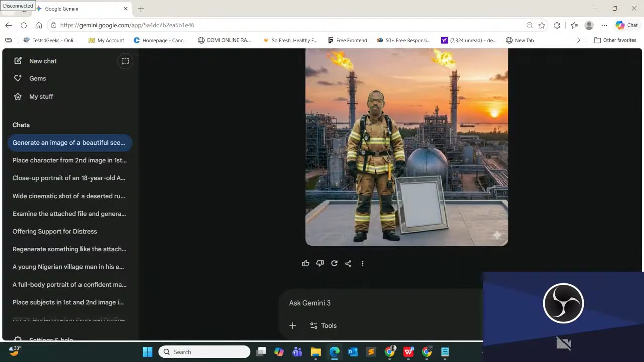Image resolution: width=644 pixels, height=362 pixels.
Task: Open chat 'Close-up portrait of an 18-year-old A...'
Action: [x=69, y=178]
